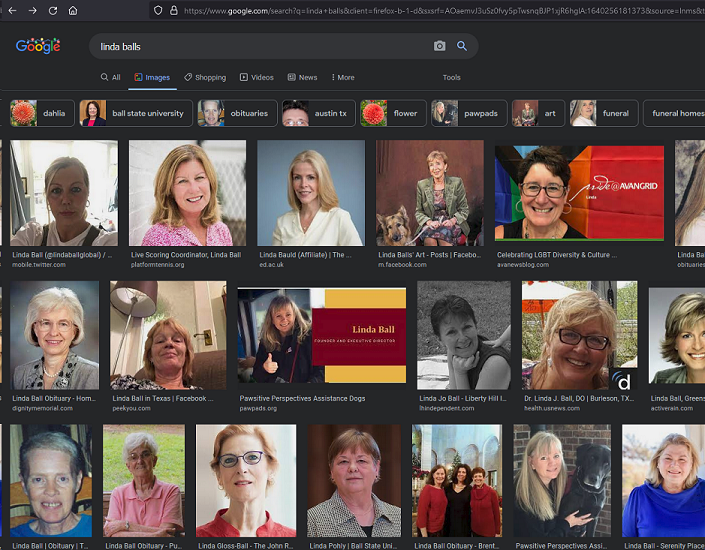Open Dr. Linda J. Ball image
The image size is (705, 550).
[x=580, y=335]
